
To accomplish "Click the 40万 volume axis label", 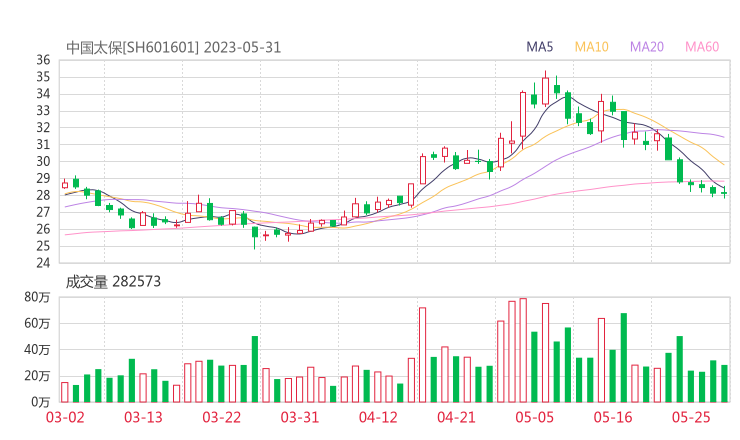I will pos(37,350).
